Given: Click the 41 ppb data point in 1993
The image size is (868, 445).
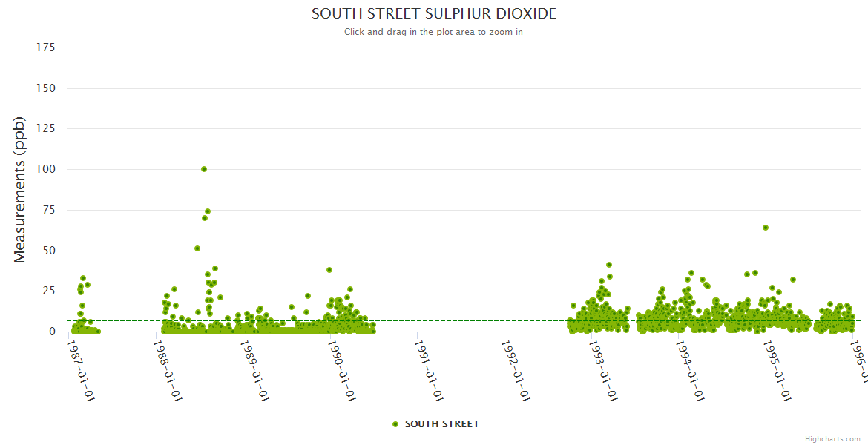Looking at the screenshot, I should (x=609, y=265).
